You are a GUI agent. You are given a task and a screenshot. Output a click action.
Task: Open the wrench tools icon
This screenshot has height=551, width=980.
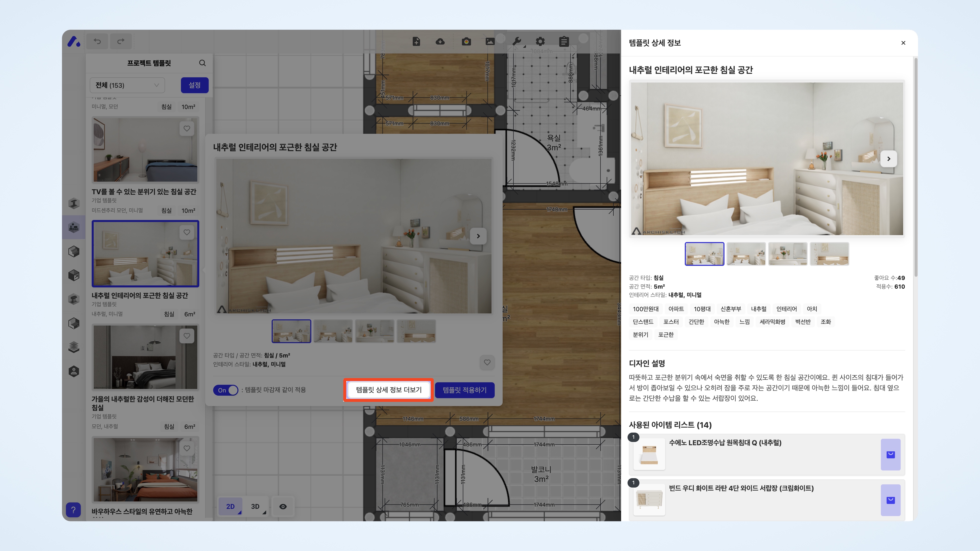tap(516, 41)
